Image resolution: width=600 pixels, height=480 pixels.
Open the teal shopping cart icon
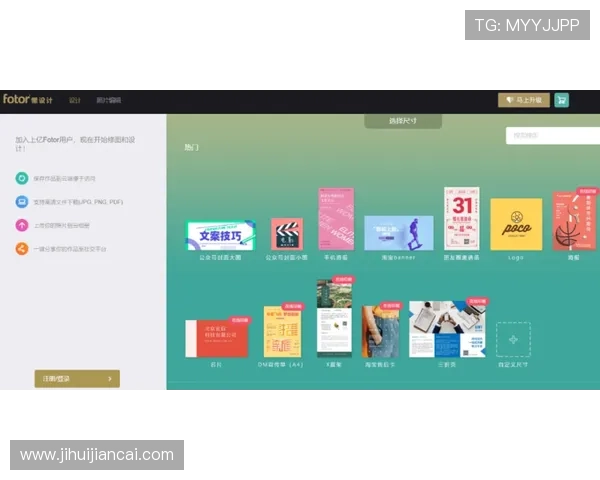[561, 100]
